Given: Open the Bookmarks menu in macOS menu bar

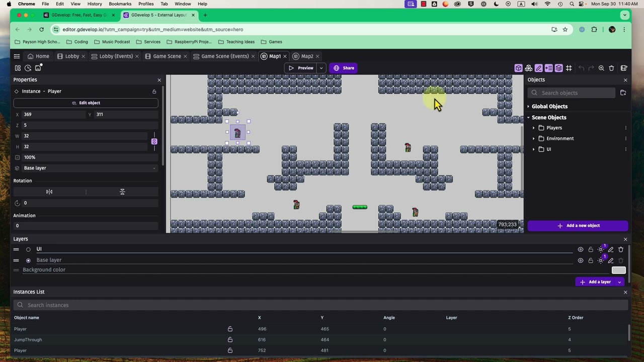Looking at the screenshot, I should pyautogui.click(x=120, y=4).
